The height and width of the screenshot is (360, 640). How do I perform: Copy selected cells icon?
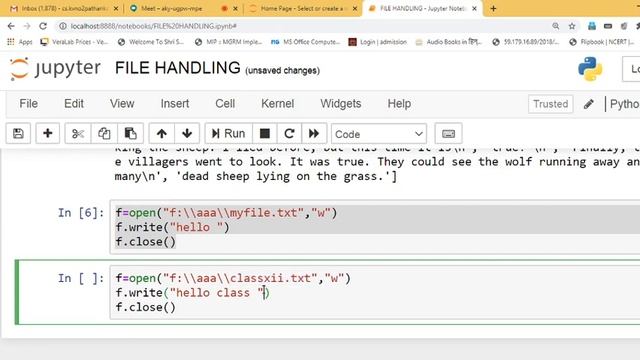104,133
